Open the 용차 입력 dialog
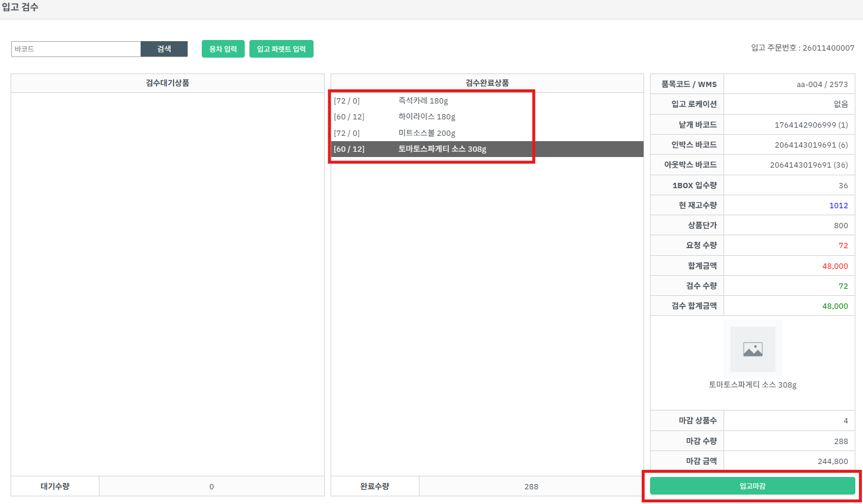 (x=223, y=49)
